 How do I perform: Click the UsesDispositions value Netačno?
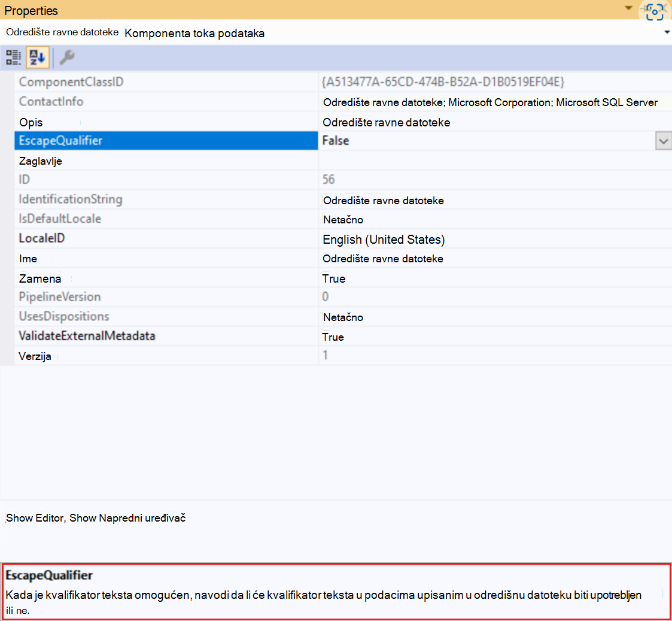[343, 317]
